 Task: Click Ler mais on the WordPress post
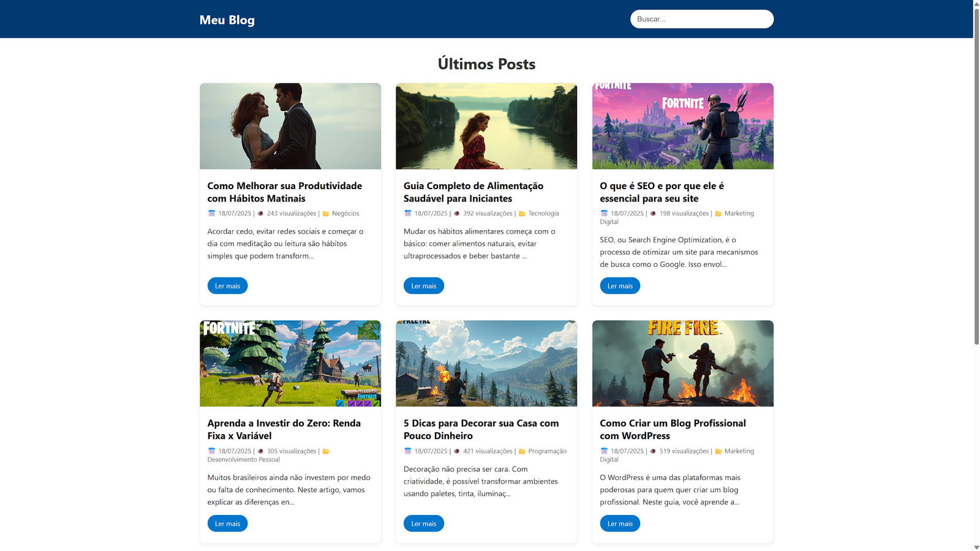coord(620,523)
